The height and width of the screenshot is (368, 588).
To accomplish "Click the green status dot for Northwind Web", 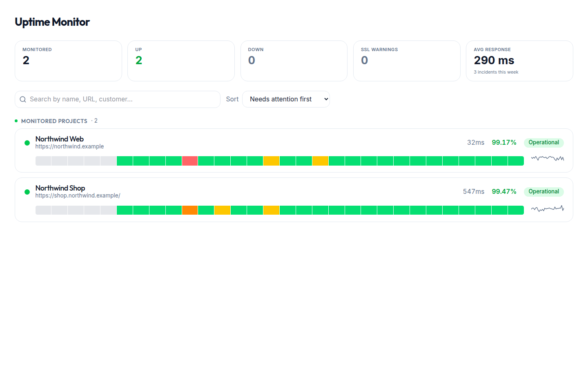I will [x=27, y=143].
